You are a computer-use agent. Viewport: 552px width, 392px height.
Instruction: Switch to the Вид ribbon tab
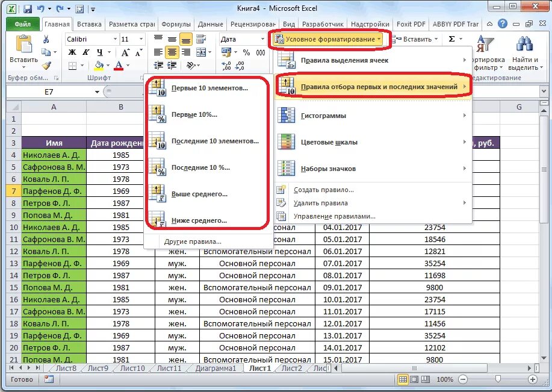pyautogui.click(x=289, y=24)
